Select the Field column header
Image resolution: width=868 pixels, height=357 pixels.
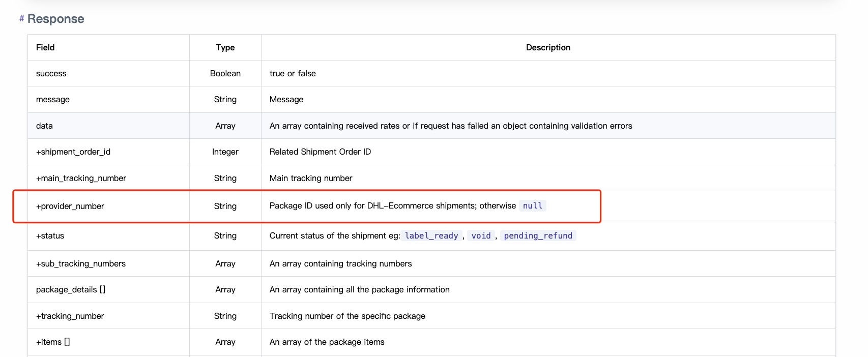point(45,47)
